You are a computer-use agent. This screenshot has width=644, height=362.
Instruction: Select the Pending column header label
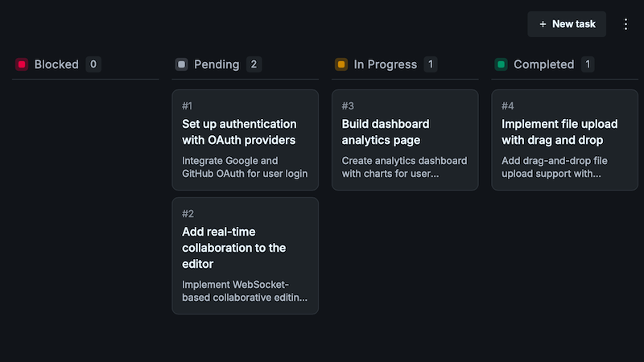click(217, 64)
